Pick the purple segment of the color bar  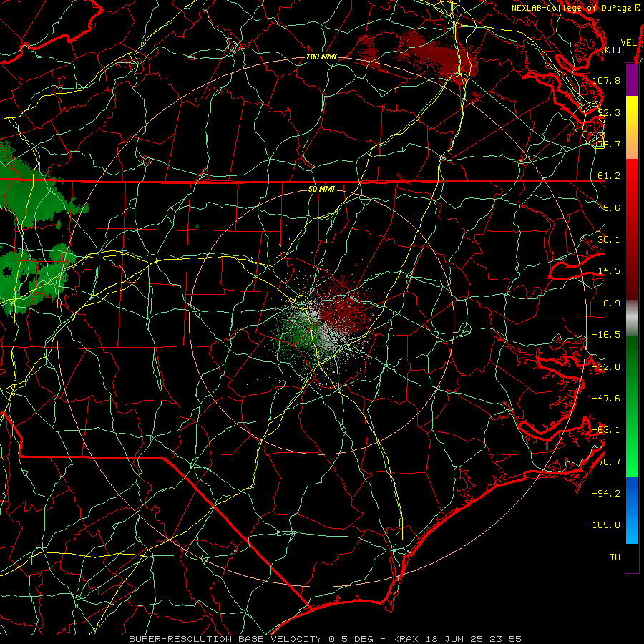coord(632,79)
